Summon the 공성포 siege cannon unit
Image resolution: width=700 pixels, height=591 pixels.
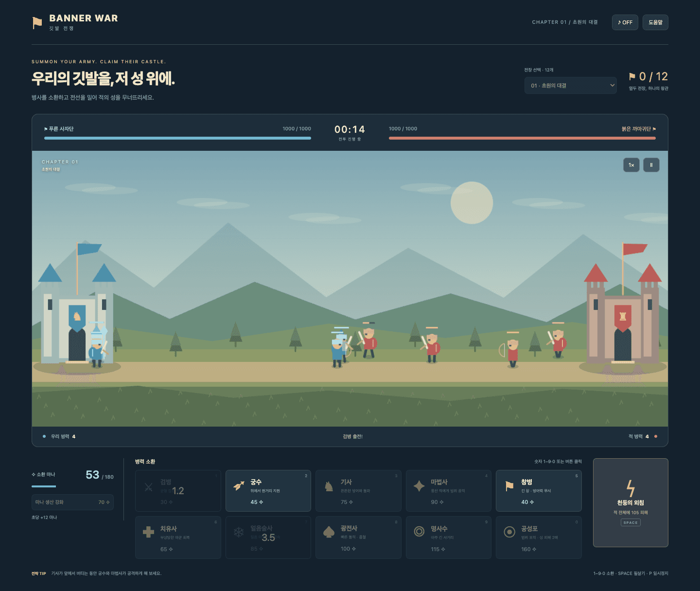tap(539, 537)
